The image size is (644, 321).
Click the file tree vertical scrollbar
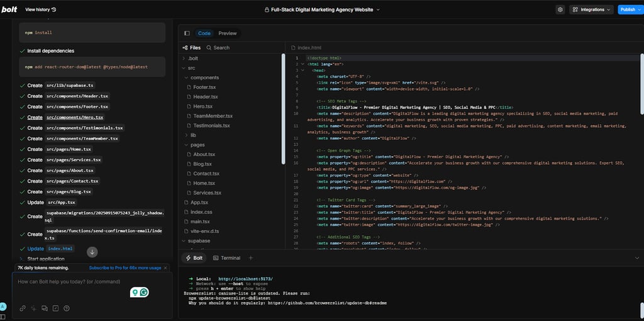pos(283,109)
